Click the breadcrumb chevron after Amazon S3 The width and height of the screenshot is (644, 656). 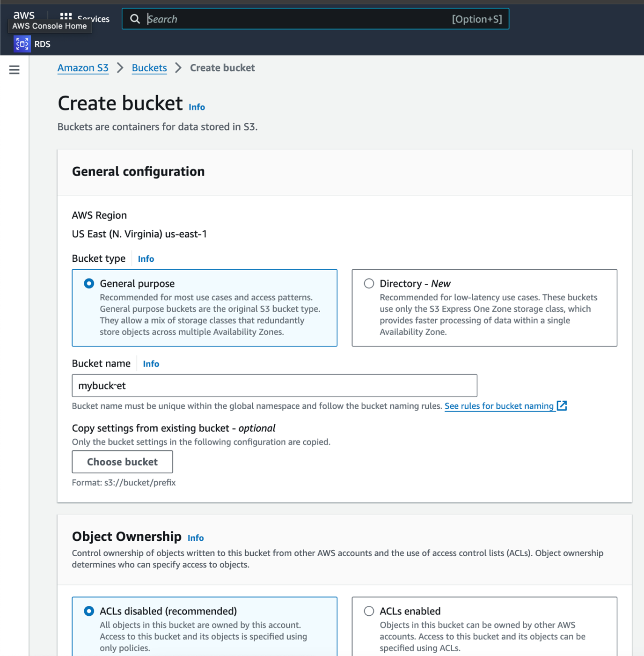(120, 68)
